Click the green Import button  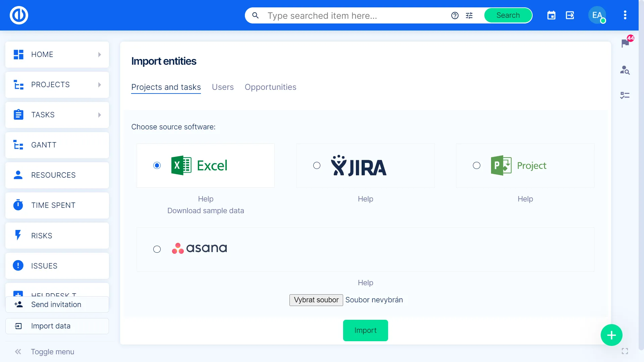(365, 330)
